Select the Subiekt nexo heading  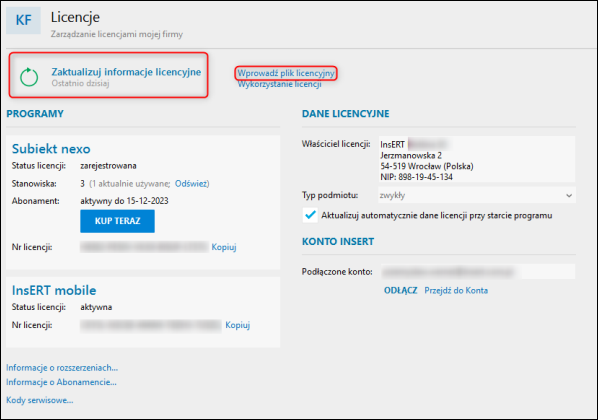point(51,149)
